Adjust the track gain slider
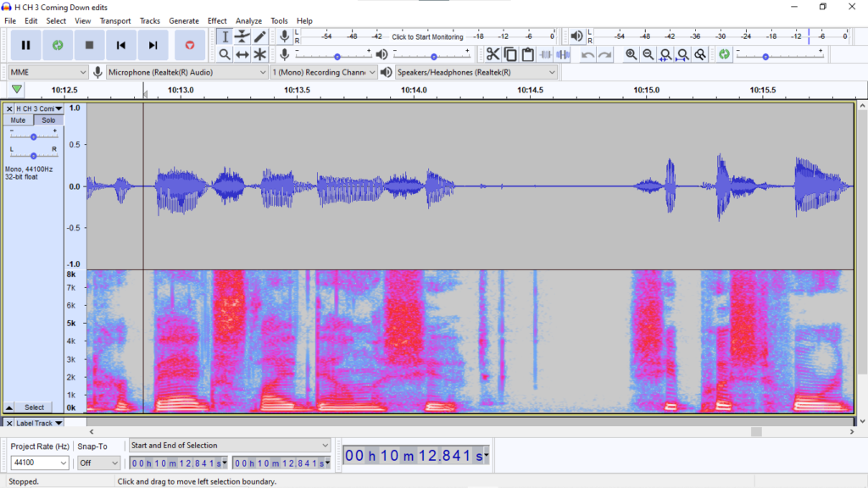 33,136
